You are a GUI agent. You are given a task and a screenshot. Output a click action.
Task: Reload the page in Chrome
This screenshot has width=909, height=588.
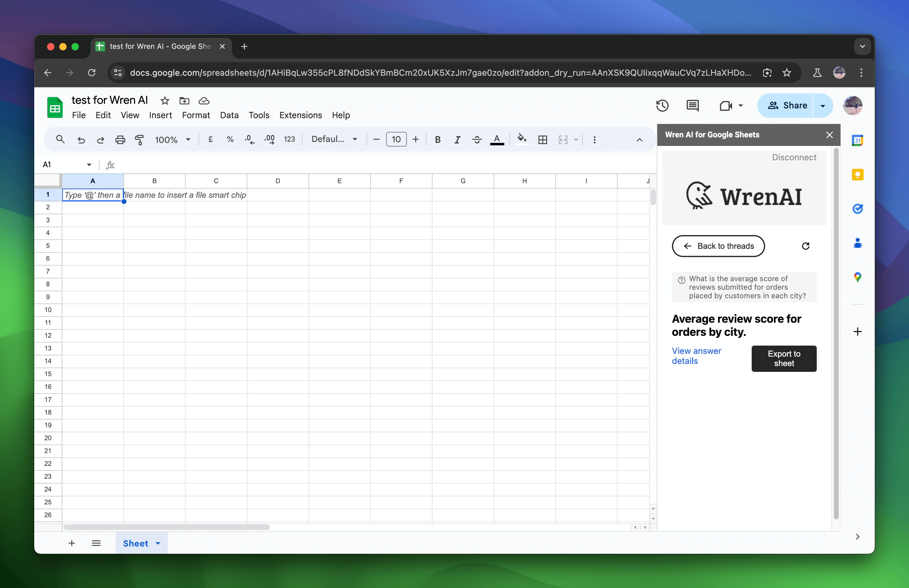pos(92,73)
